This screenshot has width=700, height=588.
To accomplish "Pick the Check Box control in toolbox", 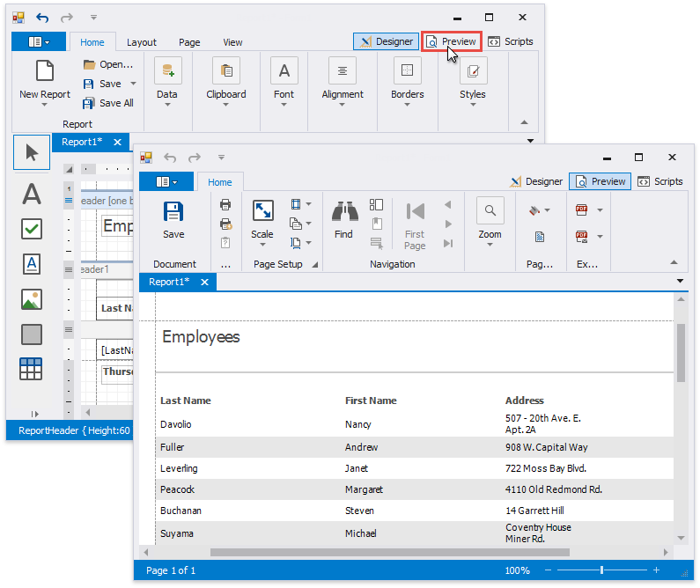I will (32, 229).
